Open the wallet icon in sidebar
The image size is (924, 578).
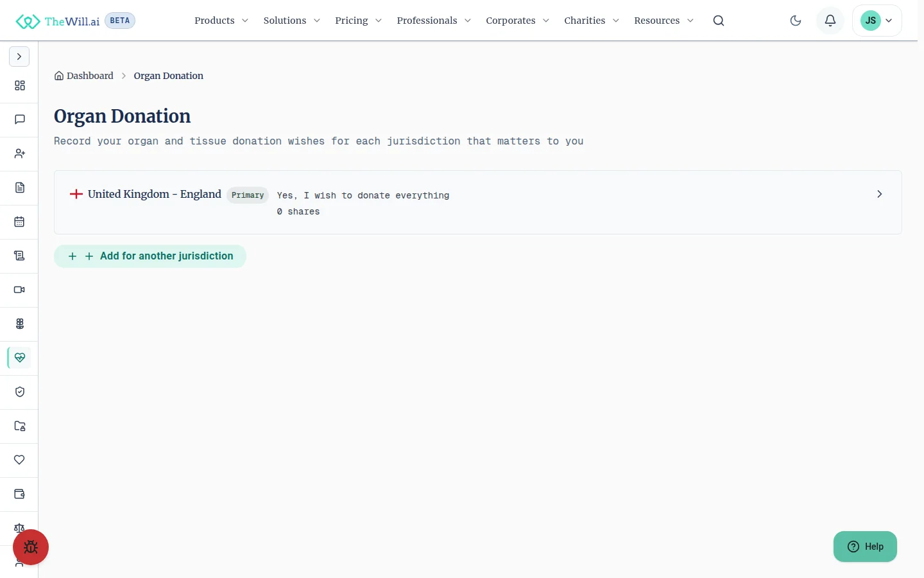point(20,494)
